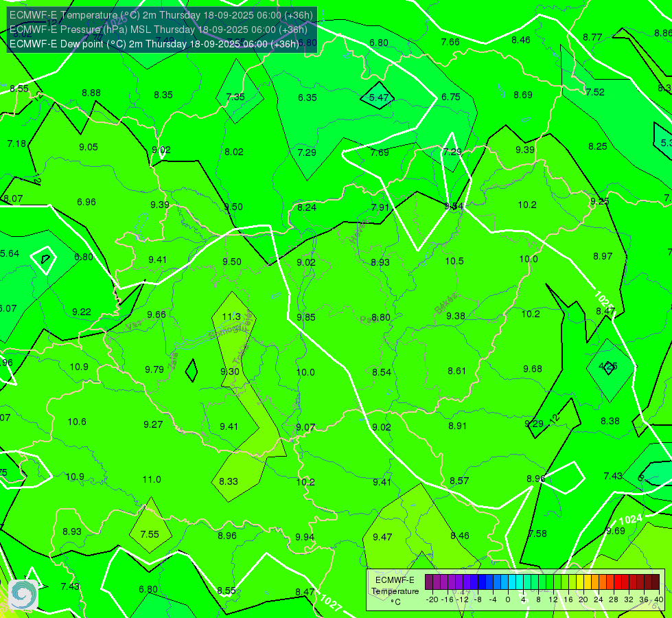The image size is (672, 618).
Task: Click the 9.79 temperature value
Action: coord(154,369)
